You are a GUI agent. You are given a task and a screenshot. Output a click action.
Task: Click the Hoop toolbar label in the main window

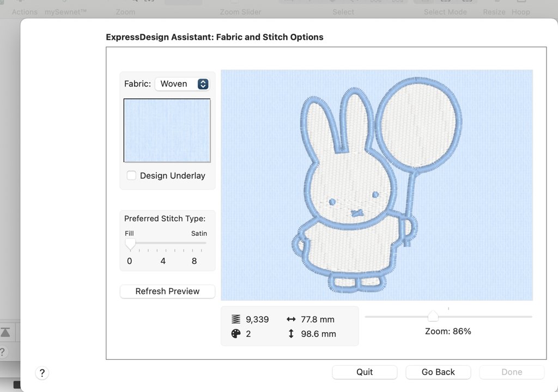pos(520,12)
